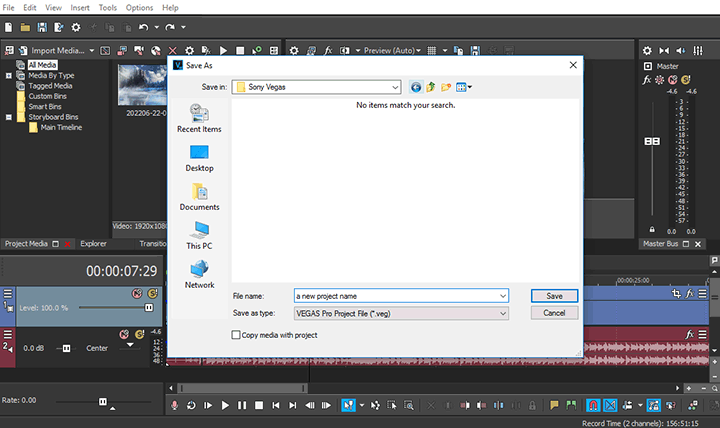The image size is (720, 428).
Task: Enable Copy media with project checkbox
Action: 237,335
